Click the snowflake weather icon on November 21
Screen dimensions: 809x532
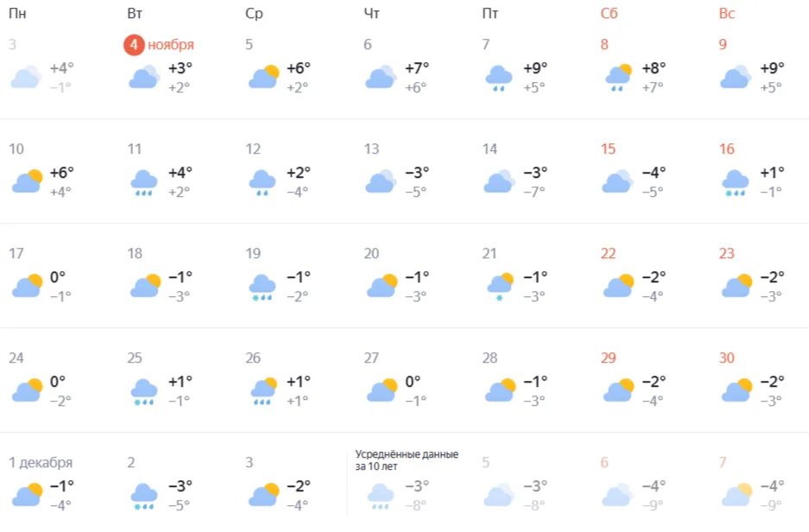pyautogui.click(x=499, y=286)
